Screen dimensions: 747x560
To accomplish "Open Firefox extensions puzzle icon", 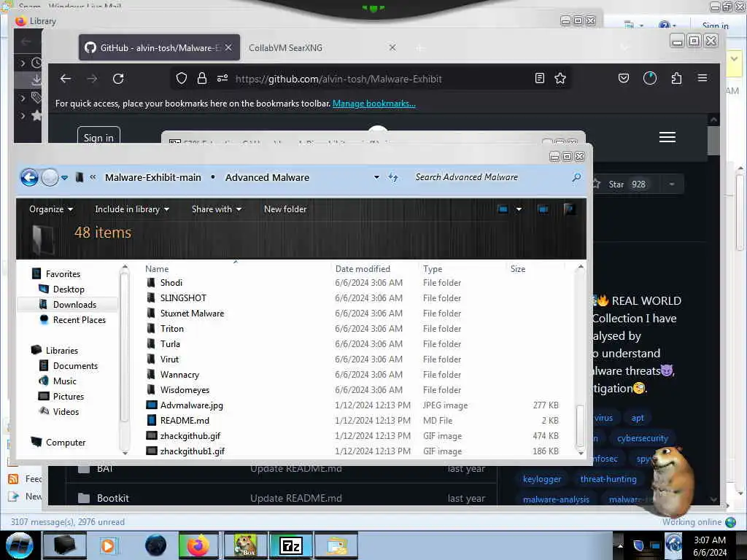I will (x=676, y=79).
